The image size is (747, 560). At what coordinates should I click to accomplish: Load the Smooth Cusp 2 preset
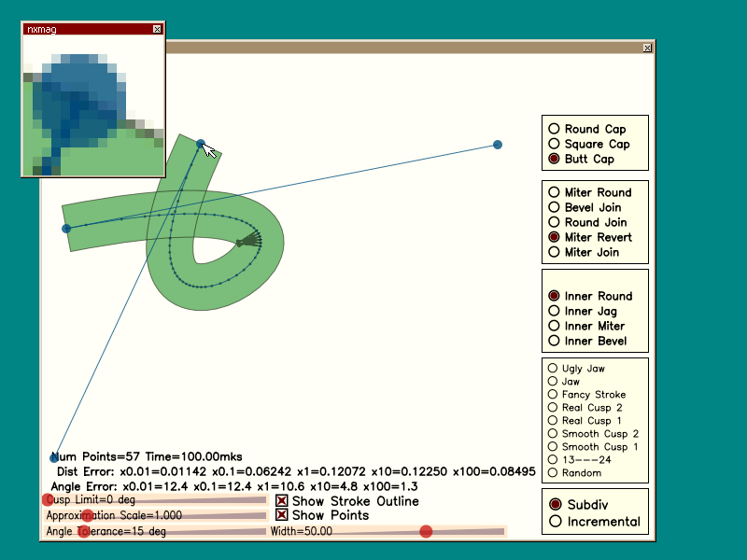(x=593, y=433)
